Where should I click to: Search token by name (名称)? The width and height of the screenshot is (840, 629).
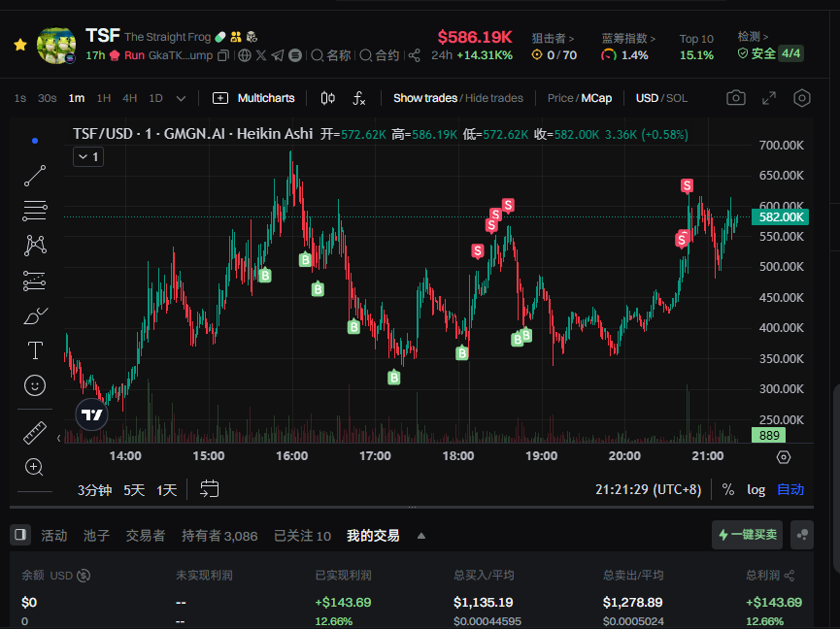[x=330, y=55]
